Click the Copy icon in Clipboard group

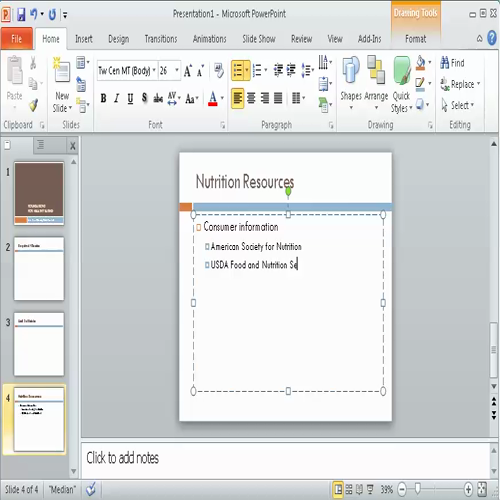click(x=33, y=83)
